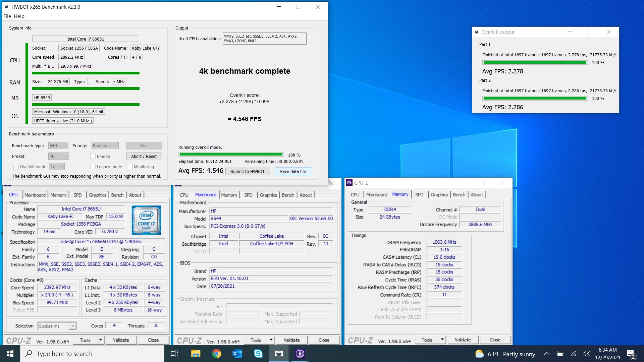Click Submit to HWBOT
Screen dimensions: 644x362
[248, 171]
